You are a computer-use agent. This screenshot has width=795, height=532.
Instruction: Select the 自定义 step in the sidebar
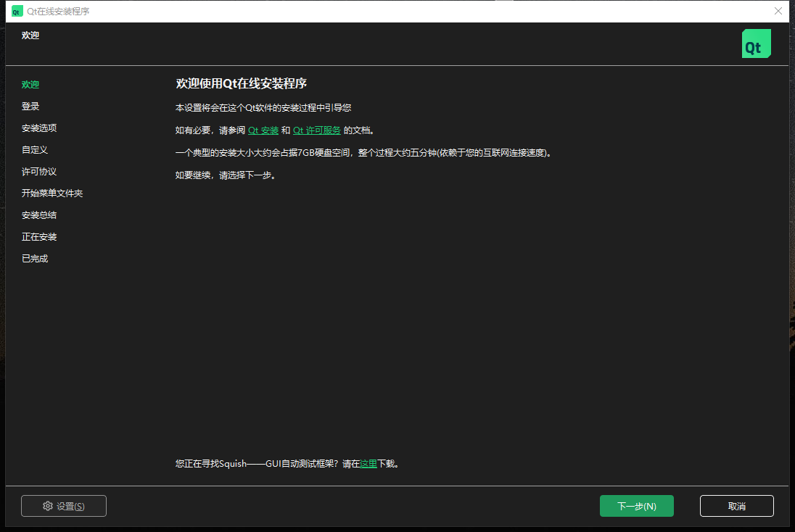pyautogui.click(x=35, y=150)
